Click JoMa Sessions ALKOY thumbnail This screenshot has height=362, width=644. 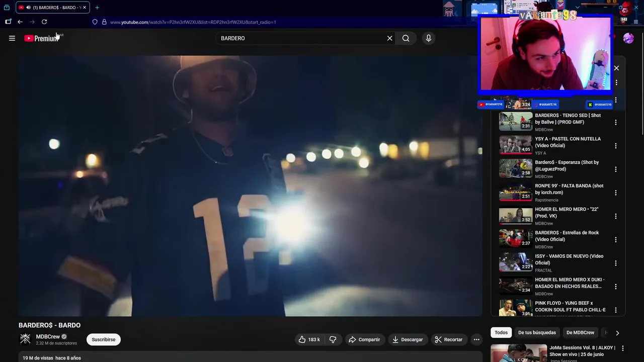[x=519, y=353]
